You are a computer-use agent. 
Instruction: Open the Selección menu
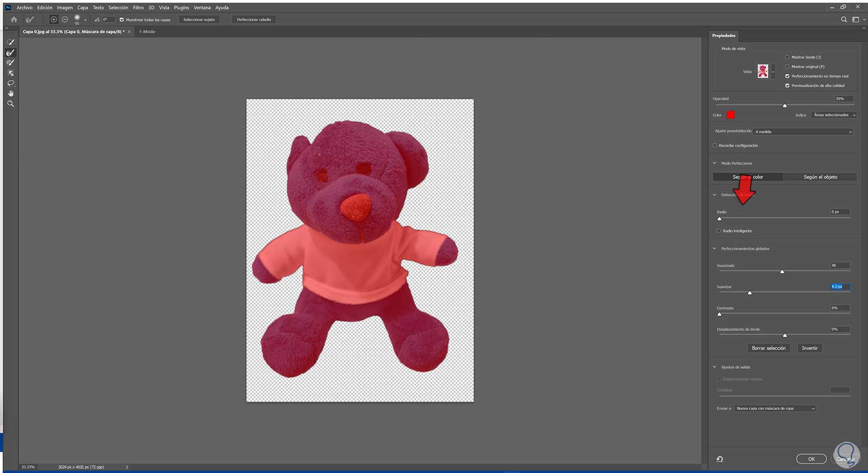(118, 8)
